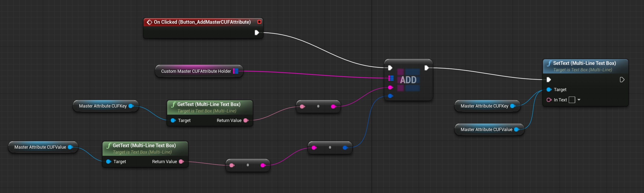Click the ADD node map input pin
Image resolution: width=644 pixels, height=193 pixels.
(x=391, y=78)
